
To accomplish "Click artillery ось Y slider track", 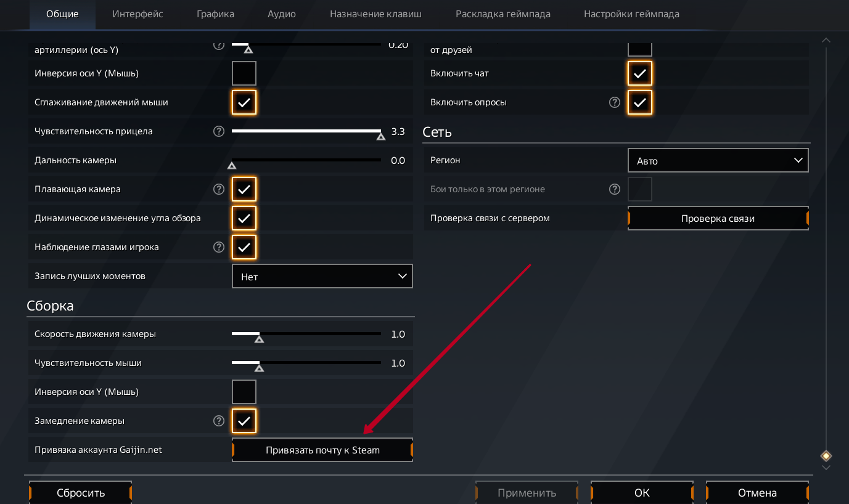I will (x=306, y=45).
